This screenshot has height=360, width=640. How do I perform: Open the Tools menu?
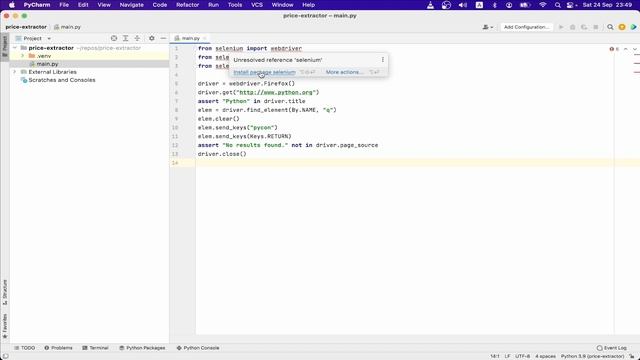click(x=235, y=5)
